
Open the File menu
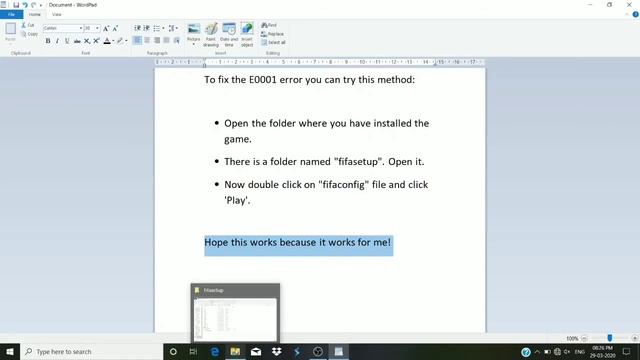click(11, 14)
